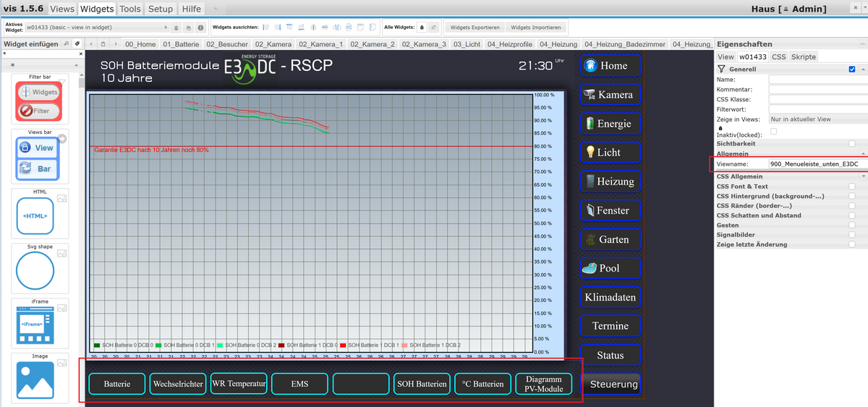The height and width of the screenshot is (407, 868).
Task: Enable the CSS Ränder checkbox
Action: tap(852, 206)
